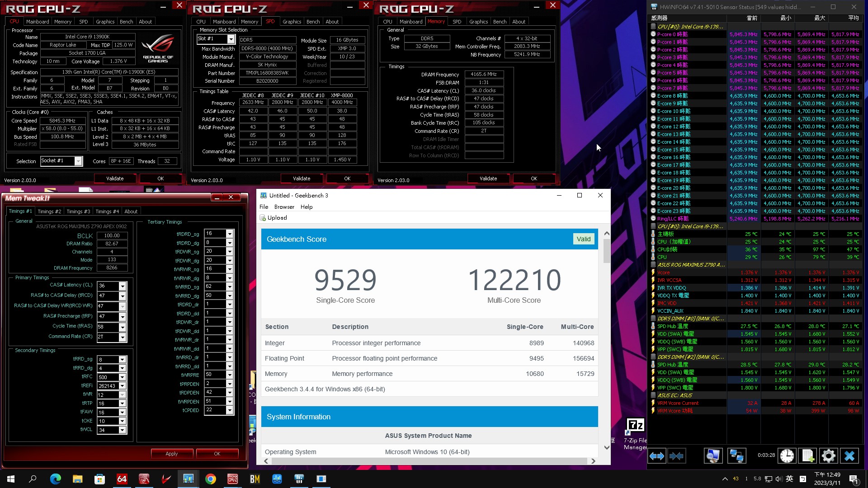Click HWiNFO networked computers icon

click(736, 456)
